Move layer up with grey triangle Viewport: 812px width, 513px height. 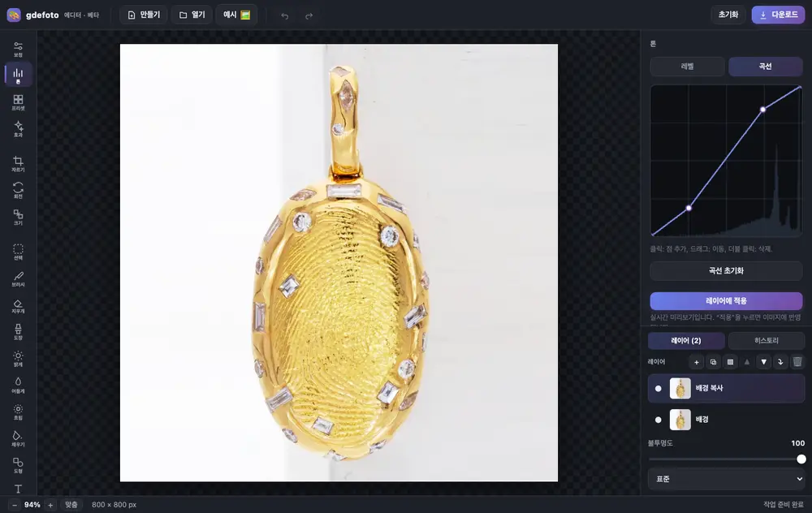coord(747,362)
